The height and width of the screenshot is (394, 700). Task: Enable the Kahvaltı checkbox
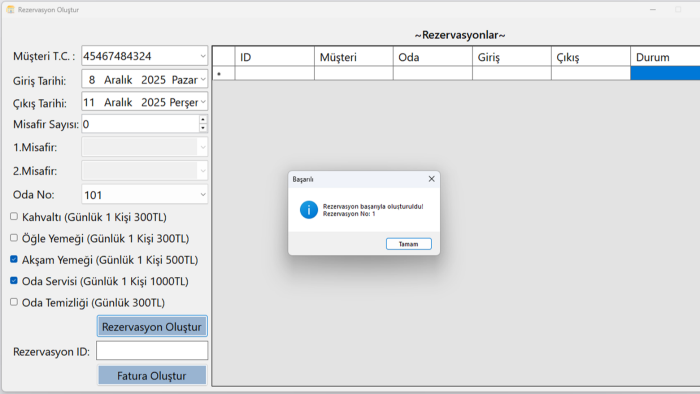tap(14, 216)
